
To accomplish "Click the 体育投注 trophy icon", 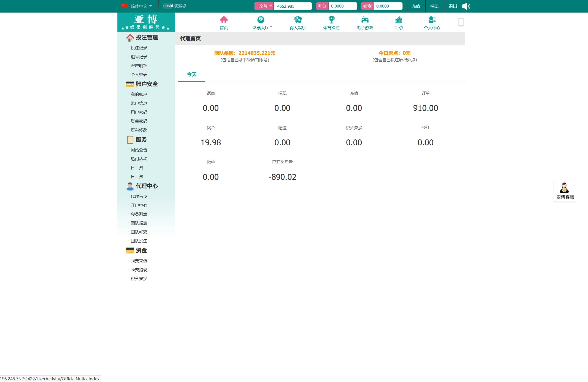I will [x=331, y=20].
